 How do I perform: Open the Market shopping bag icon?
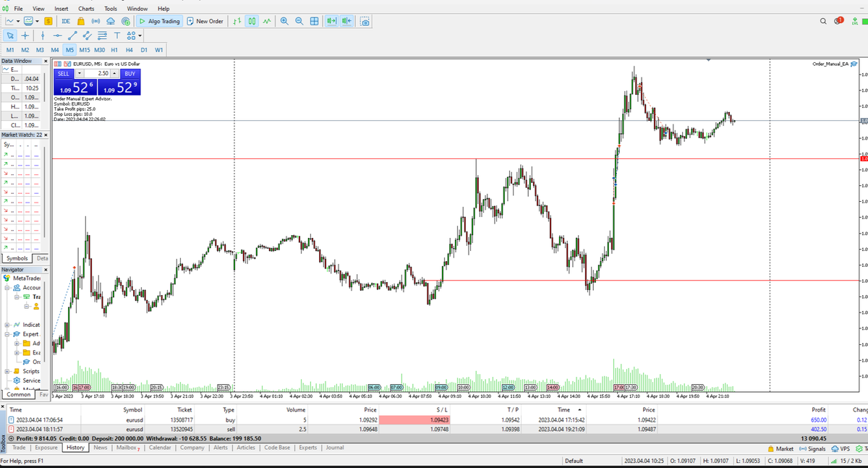pos(81,21)
